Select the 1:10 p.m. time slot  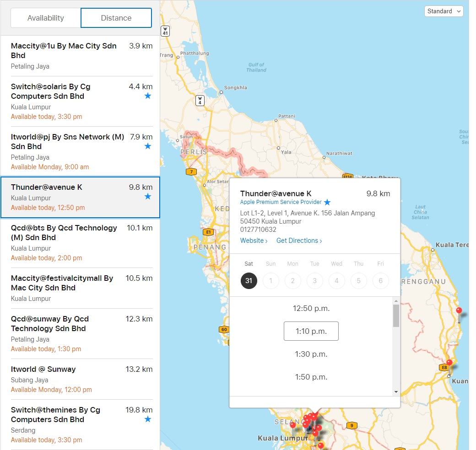311,331
